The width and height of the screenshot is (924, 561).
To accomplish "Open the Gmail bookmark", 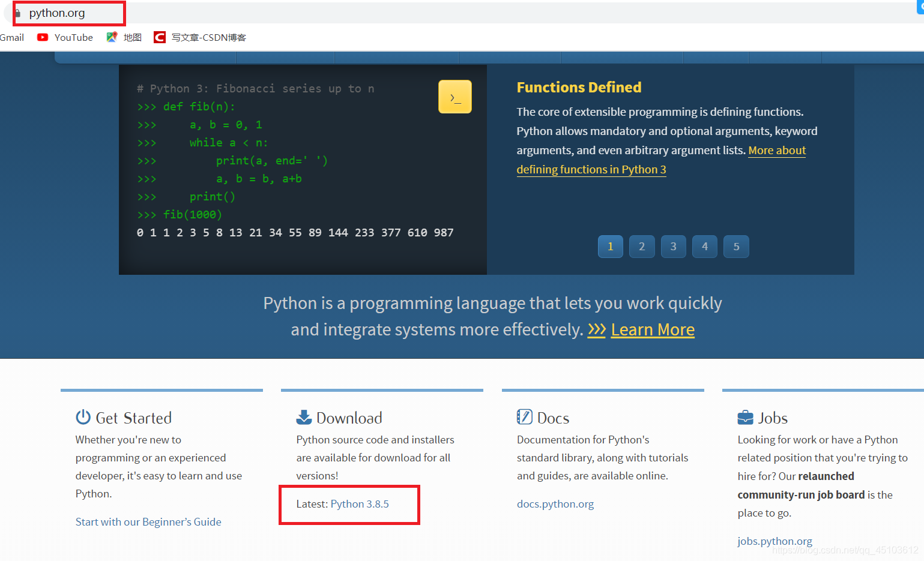I will point(12,37).
